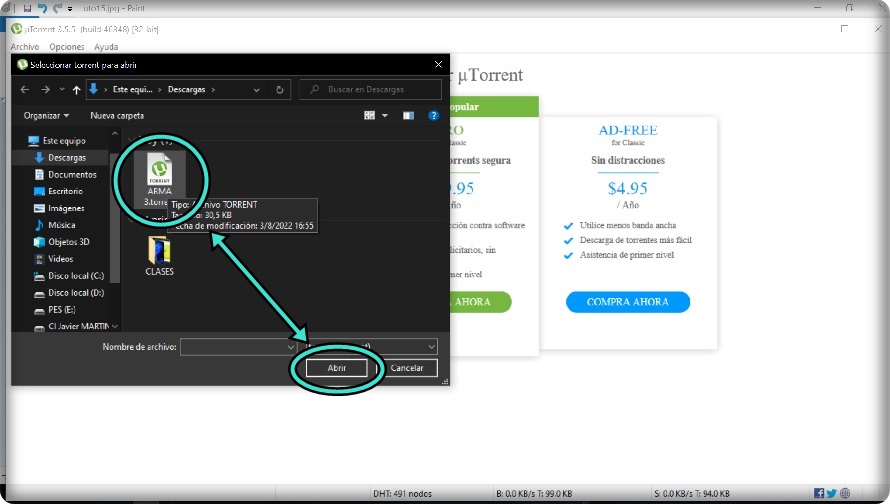Click the Save icon in Paint title bar
890x504 pixels.
pyautogui.click(x=27, y=8)
